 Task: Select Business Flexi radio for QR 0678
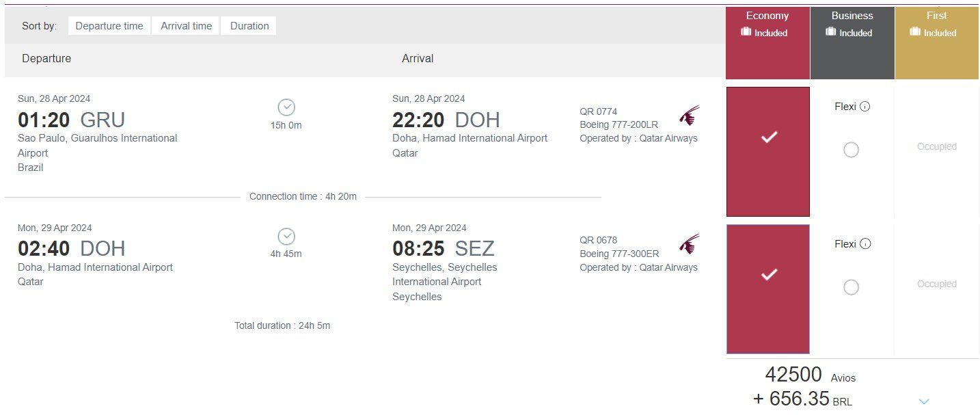tap(851, 287)
